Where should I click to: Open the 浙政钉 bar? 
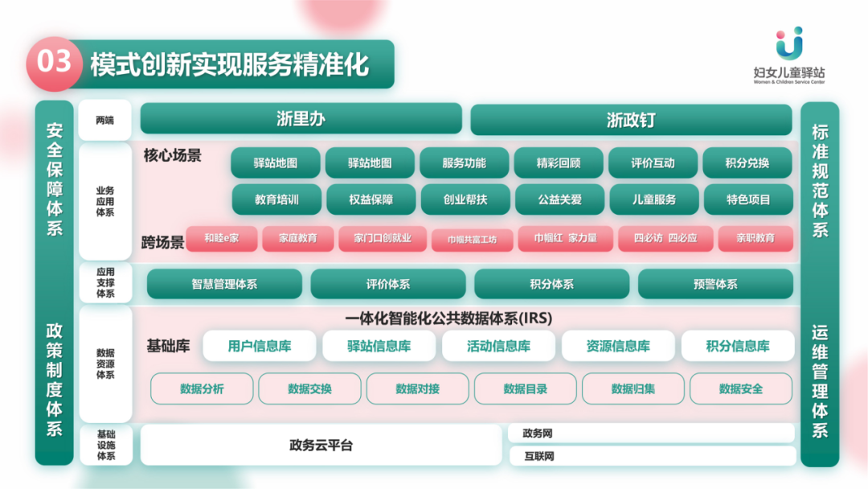[631, 120]
